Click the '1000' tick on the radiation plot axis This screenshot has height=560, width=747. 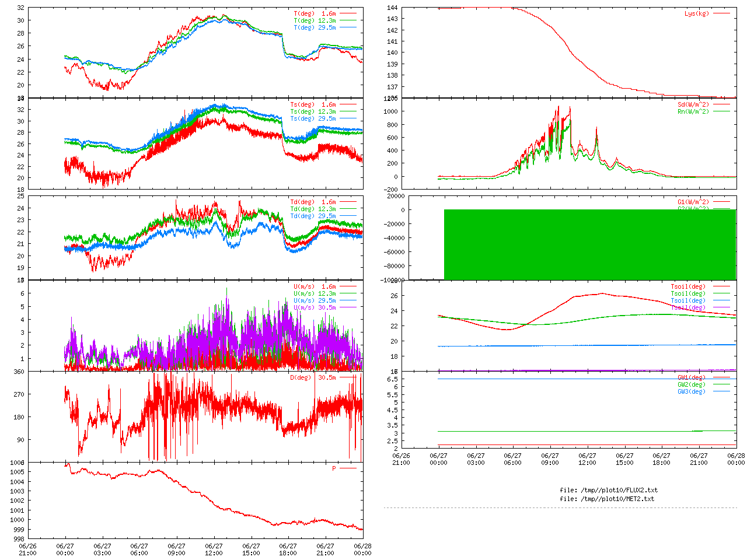[391, 112]
